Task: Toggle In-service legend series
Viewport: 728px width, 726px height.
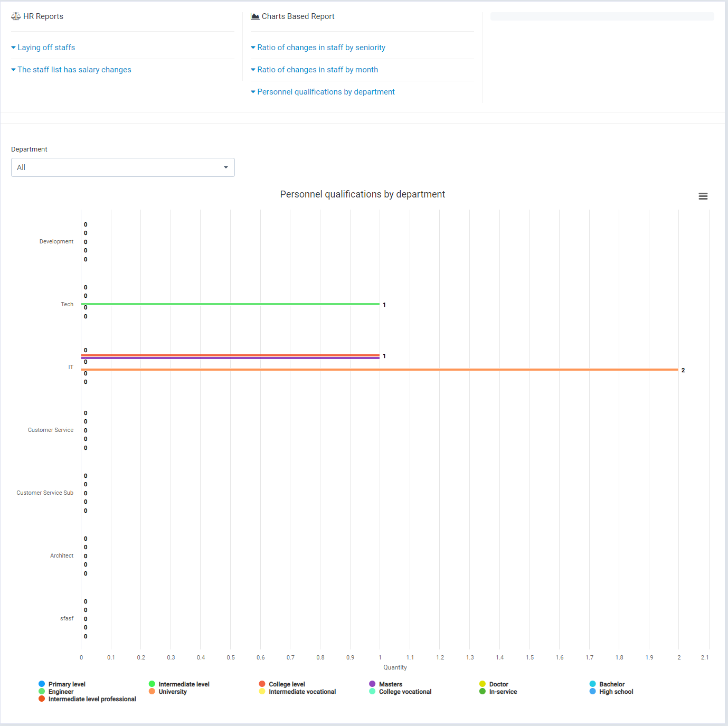Action: [498, 692]
